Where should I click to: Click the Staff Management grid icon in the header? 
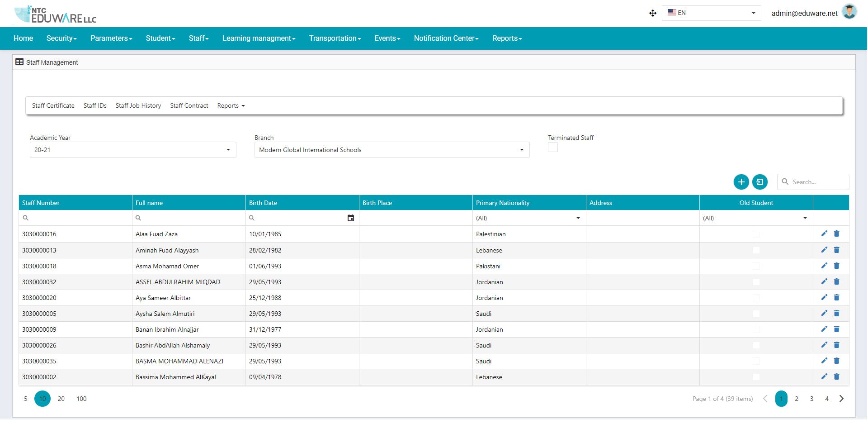tap(19, 62)
